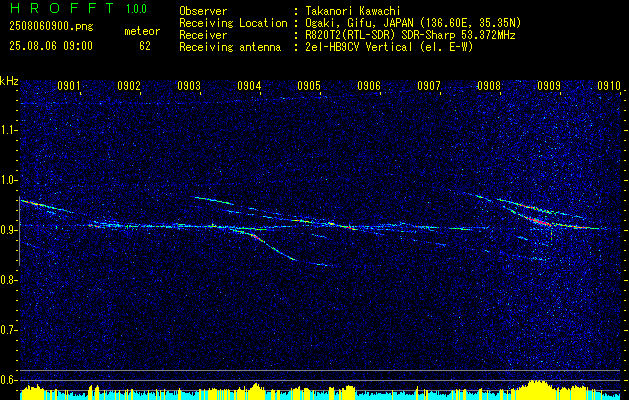Click the version number 1.0.0
Viewport: 629px width, 400px height.
pyautogui.click(x=136, y=9)
